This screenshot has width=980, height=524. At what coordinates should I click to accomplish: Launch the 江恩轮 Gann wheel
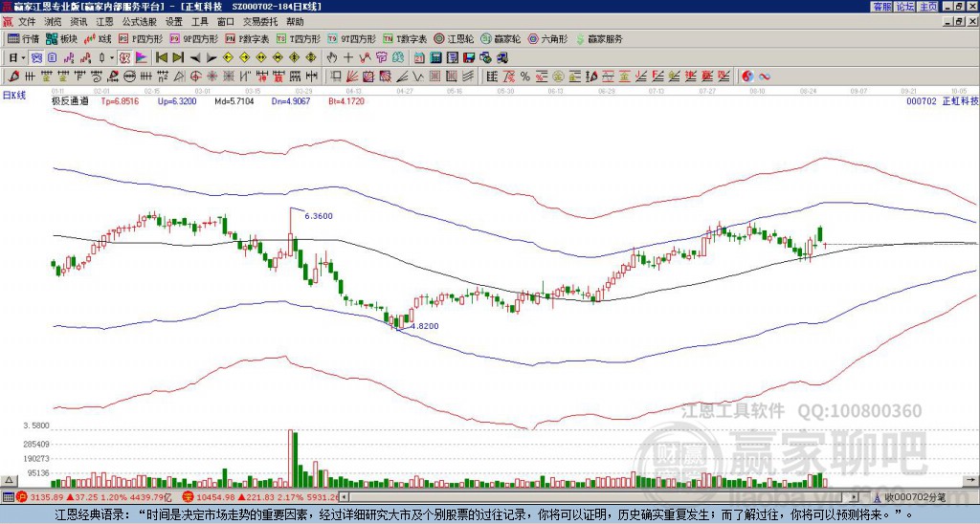(x=454, y=38)
